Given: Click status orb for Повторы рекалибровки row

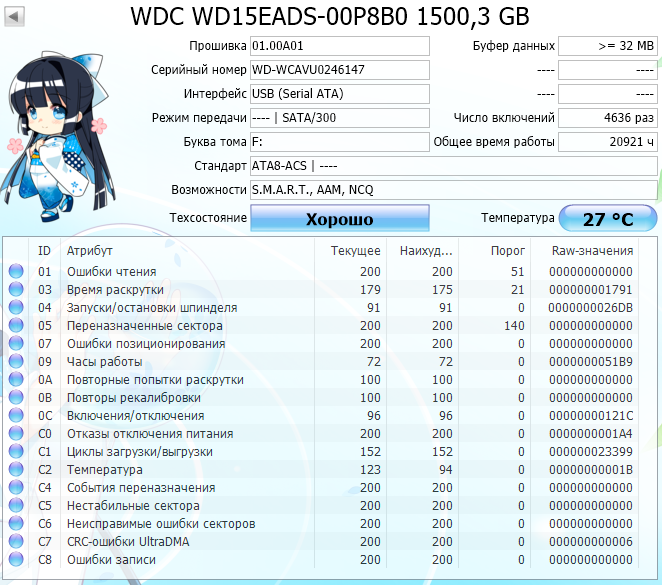Looking at the screenshot, I should point(16,397).
